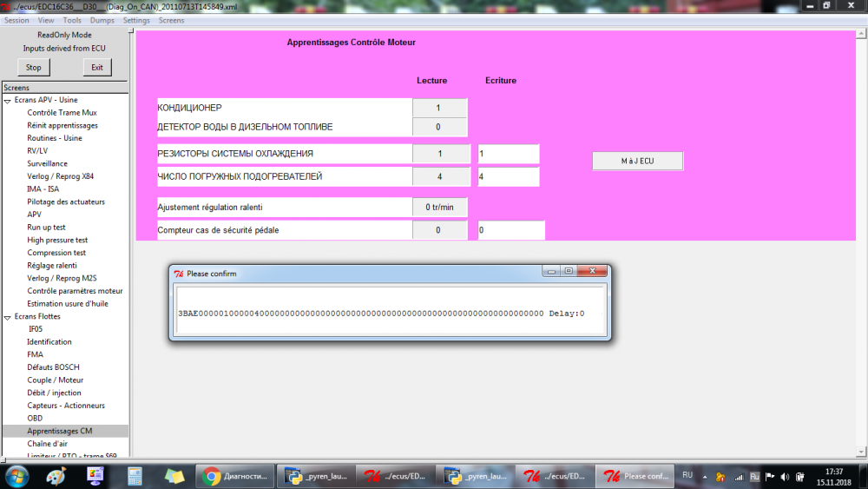This screenshot has width=868, height=489.
Task: Select Débit / injection screen
Action: coord(54,393)
